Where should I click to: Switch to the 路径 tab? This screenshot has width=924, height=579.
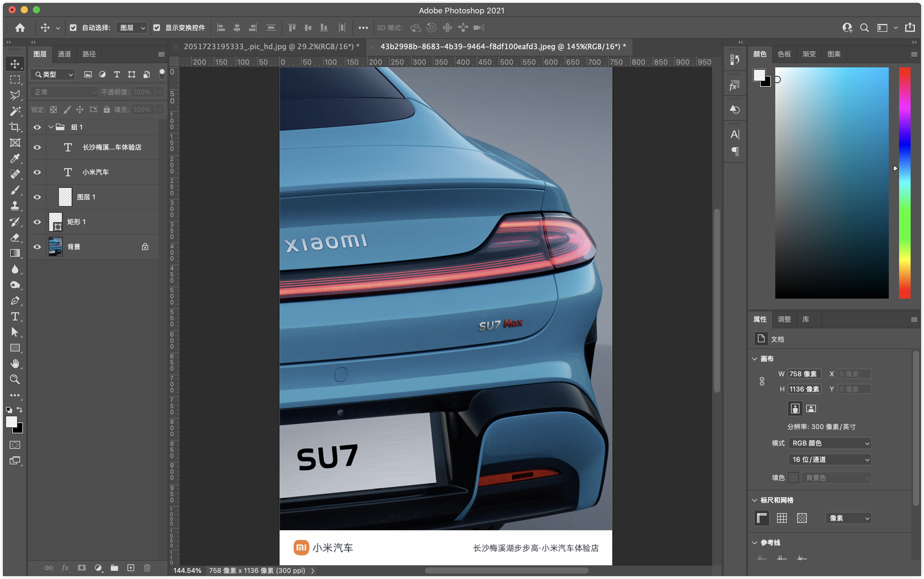click(x=89, y=54)
